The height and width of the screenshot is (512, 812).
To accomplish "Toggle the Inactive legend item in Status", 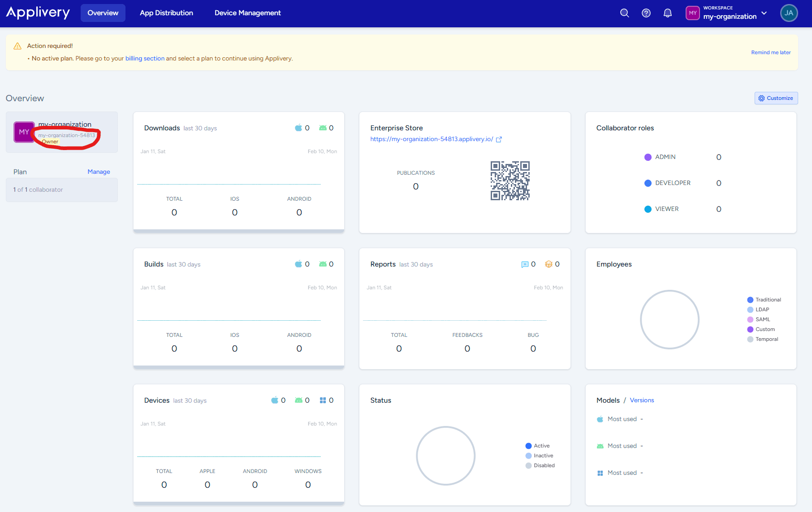I will point(539,456).
